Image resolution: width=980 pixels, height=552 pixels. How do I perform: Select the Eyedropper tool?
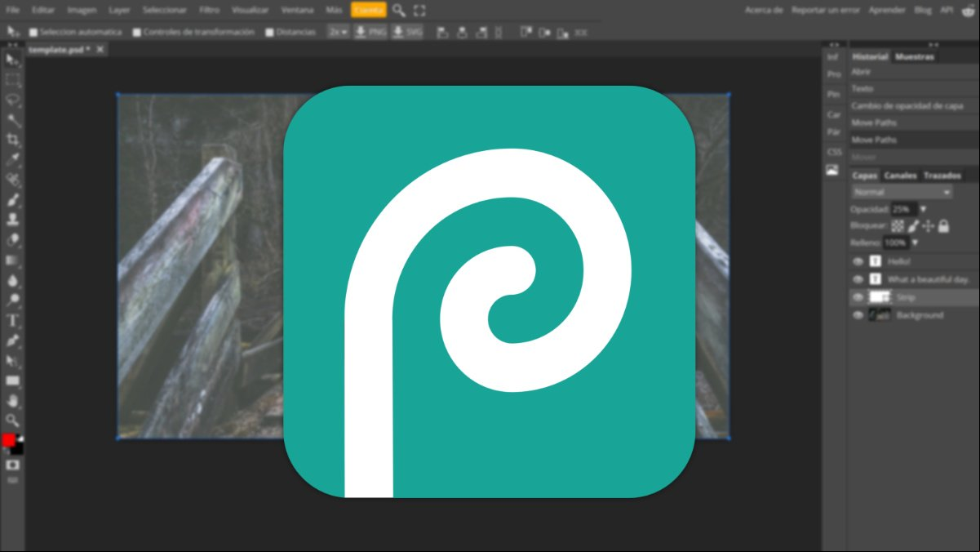tap(13, 160)
